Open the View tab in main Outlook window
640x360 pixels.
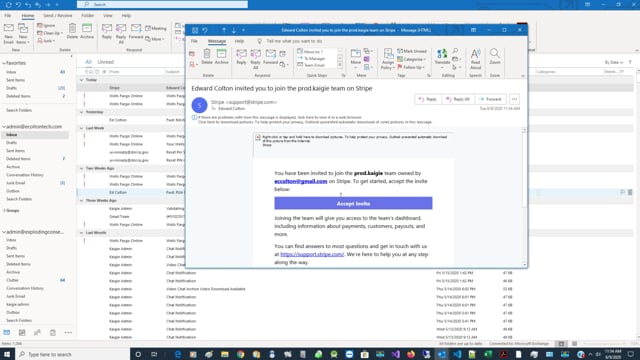(x=108, y=16)
